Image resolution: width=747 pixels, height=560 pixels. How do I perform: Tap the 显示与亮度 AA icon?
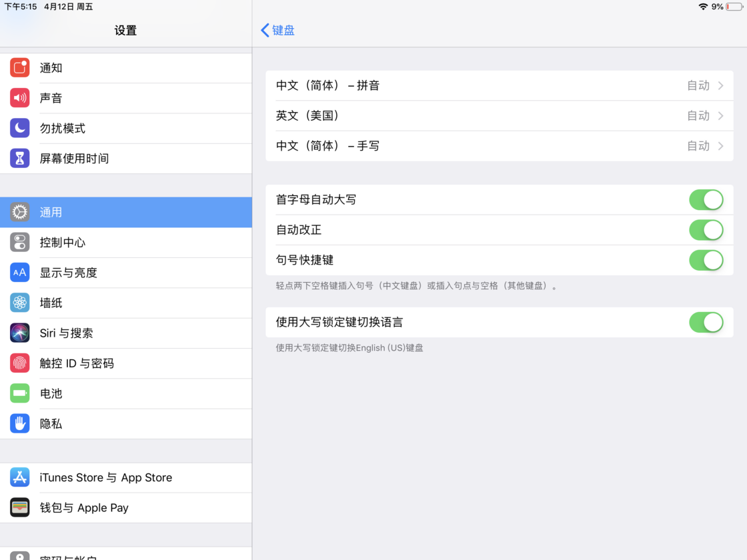coord(19,273)
